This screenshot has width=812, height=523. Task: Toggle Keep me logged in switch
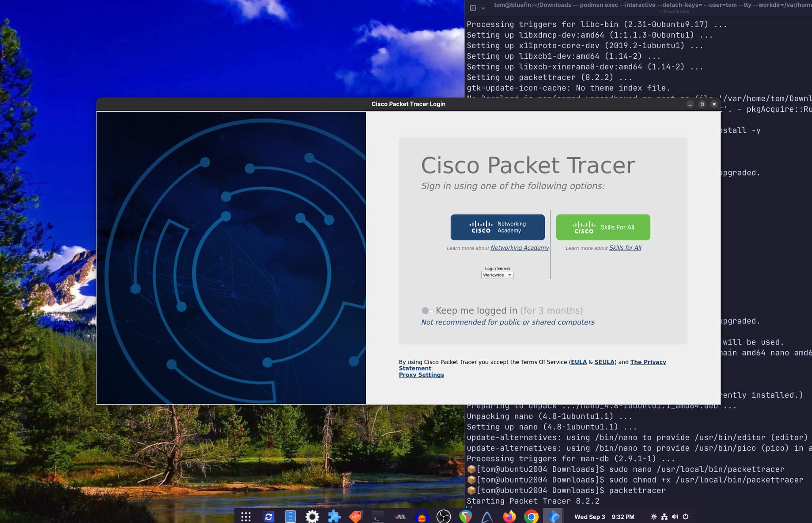(427, 311)
